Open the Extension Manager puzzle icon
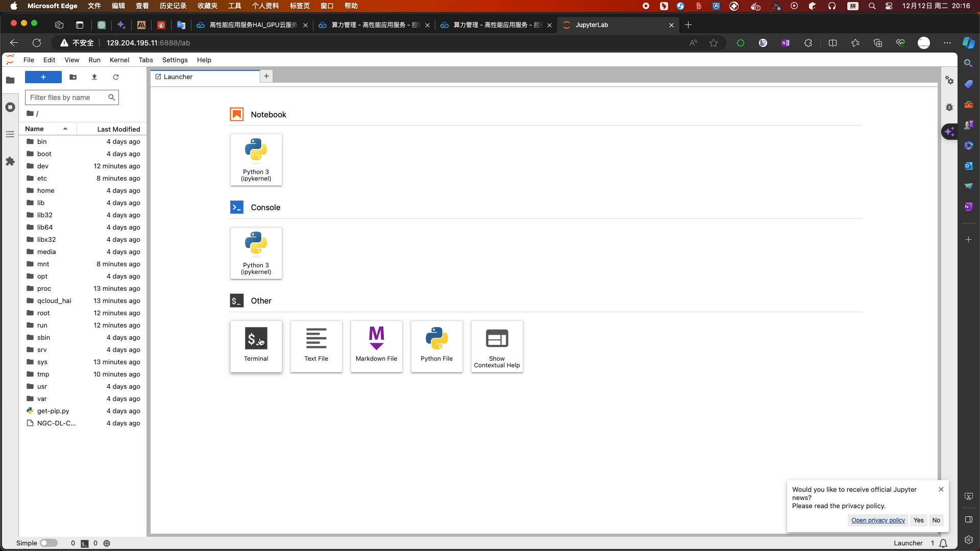 (10, 161)
